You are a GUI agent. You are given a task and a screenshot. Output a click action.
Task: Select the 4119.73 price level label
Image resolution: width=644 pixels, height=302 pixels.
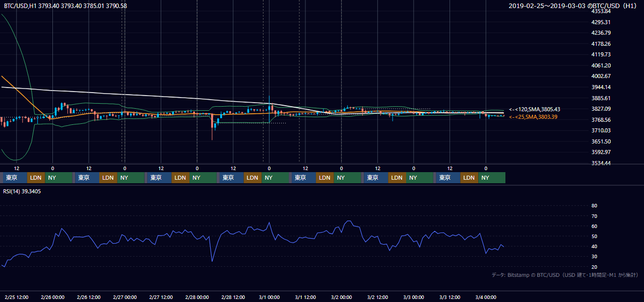click(601, 54)
